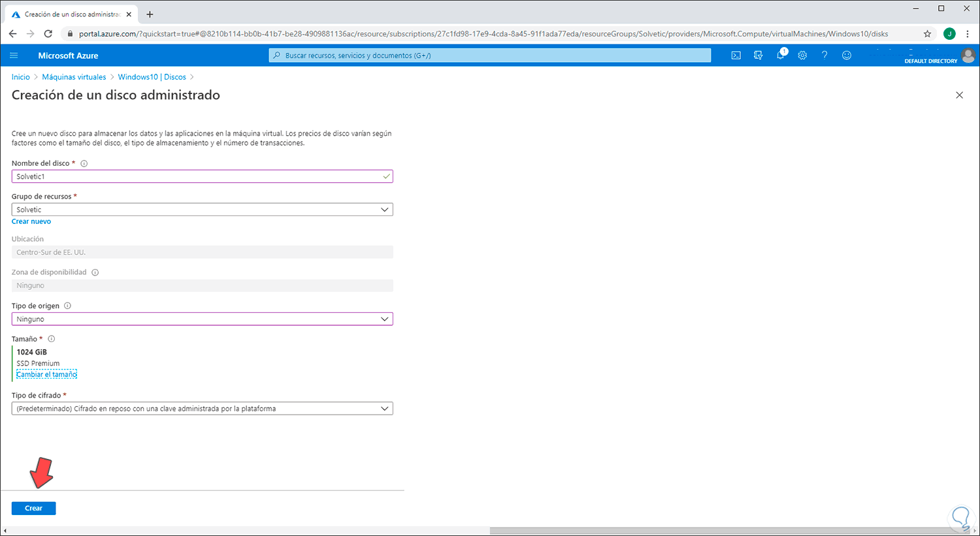
Task: Show info tooltip for Zona de disponibilidad
Action: click(x=95, y=273)
